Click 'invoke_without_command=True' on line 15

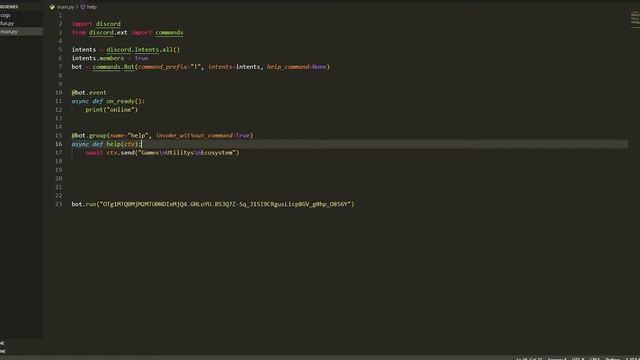[203, 136]
